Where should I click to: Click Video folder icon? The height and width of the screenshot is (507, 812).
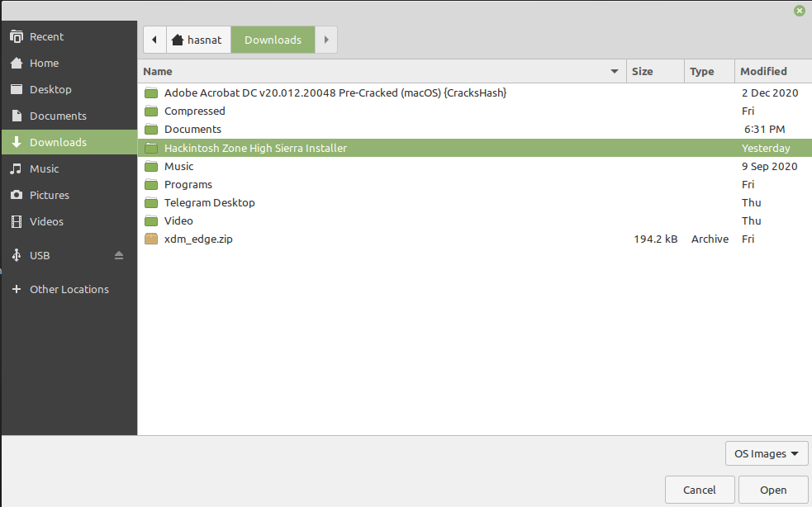pyautogui.click(x=151, y=221)
